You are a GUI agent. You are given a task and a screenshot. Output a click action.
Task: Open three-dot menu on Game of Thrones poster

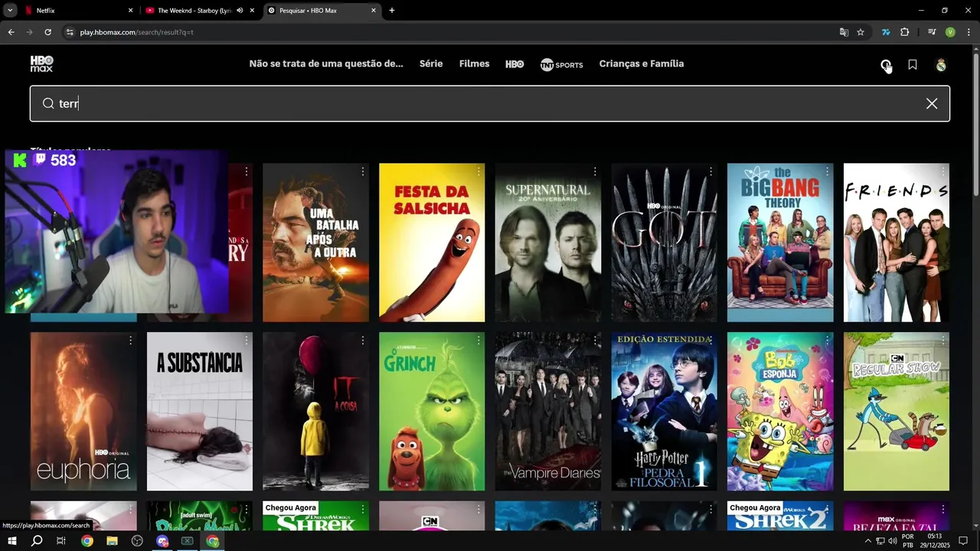(710, 171)
